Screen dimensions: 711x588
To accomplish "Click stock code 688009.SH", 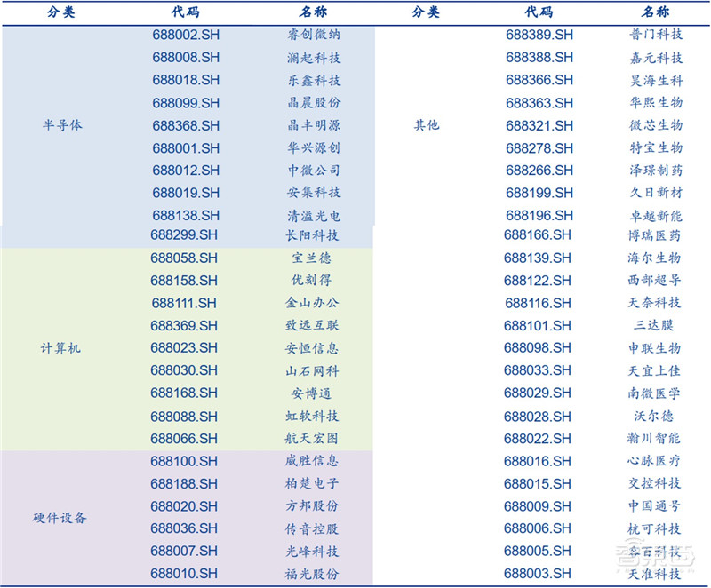I will (x=538, y=506).
